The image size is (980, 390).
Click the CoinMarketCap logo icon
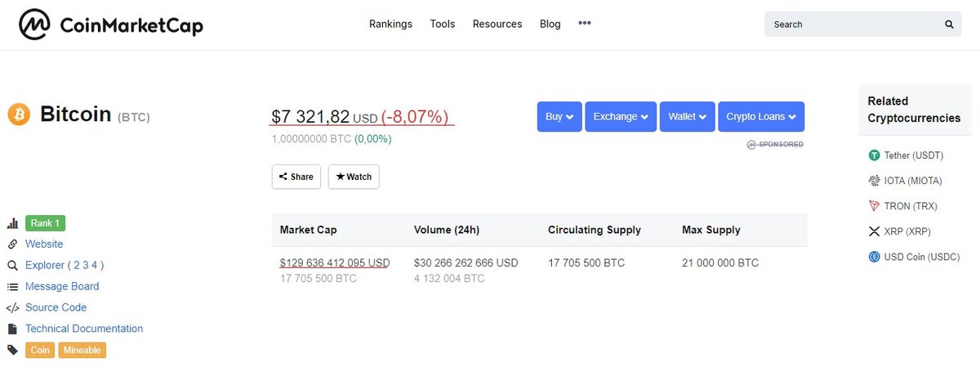[35, 25]
